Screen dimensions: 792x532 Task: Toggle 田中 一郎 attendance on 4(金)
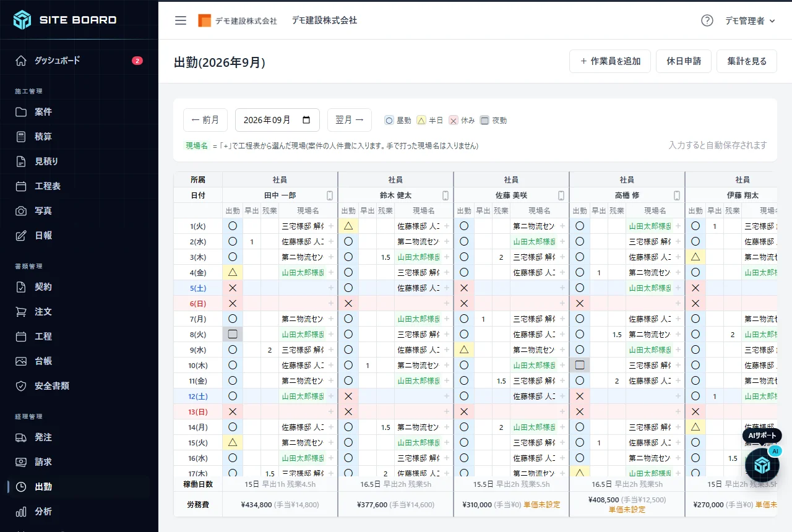coord(233,273)
